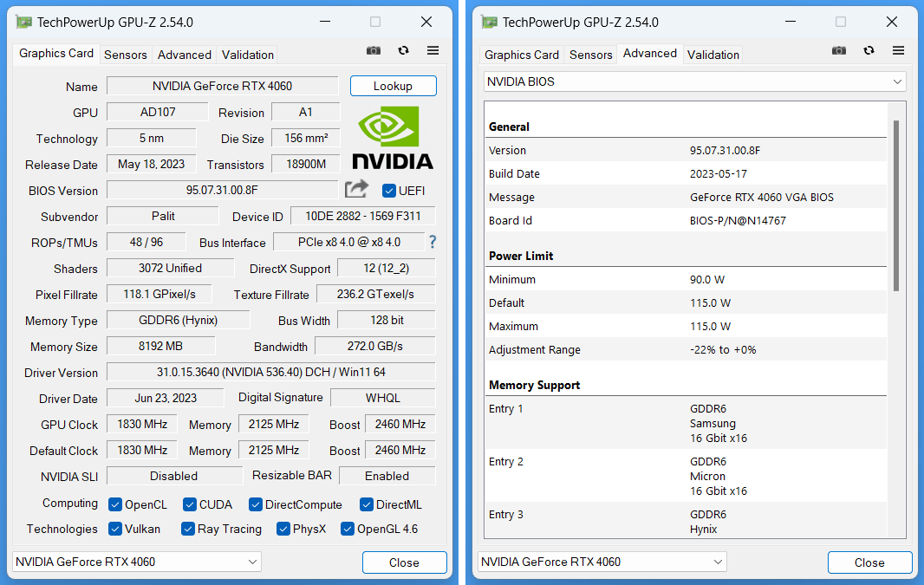Click the Memory Size 8192 MB field

point(161,347)
